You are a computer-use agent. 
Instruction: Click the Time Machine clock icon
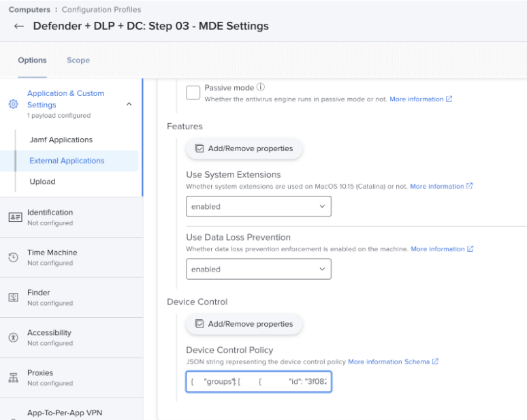pyautogui.click(x=14, y=257)
